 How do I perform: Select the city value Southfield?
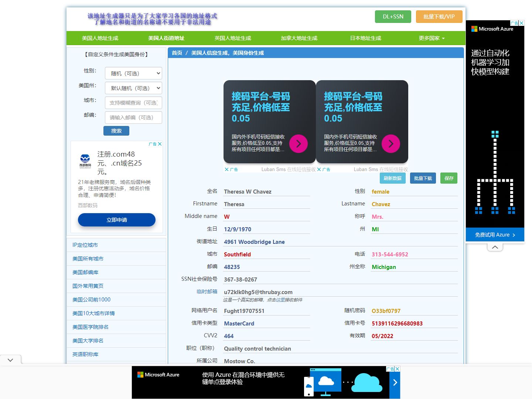coord(237,254)
